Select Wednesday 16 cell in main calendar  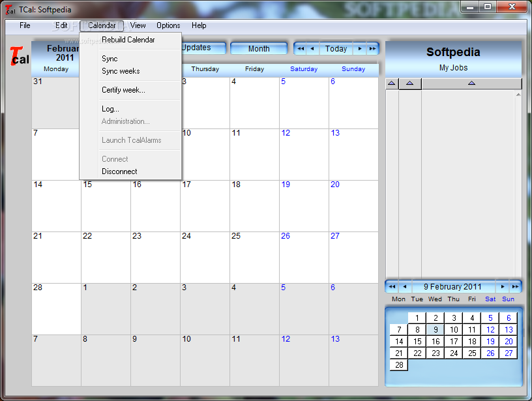pos(155,206)
